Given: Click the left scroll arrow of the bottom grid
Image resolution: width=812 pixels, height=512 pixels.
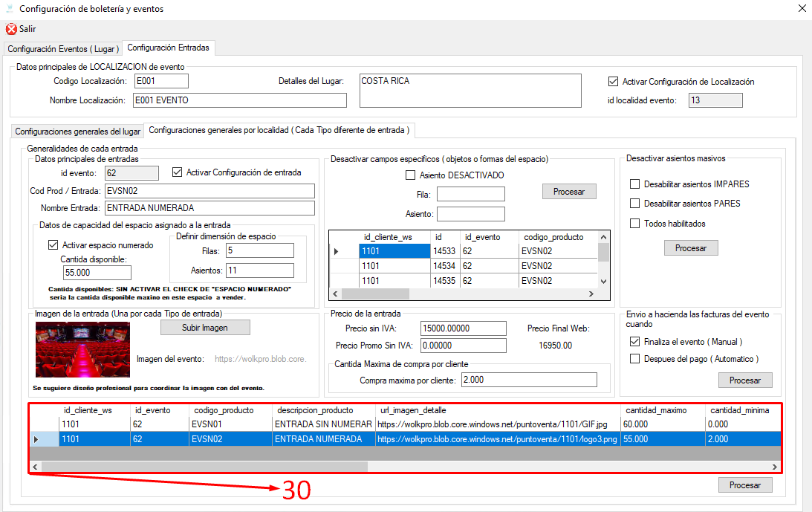Looking at the screenshot, I should tap(35, 467).
